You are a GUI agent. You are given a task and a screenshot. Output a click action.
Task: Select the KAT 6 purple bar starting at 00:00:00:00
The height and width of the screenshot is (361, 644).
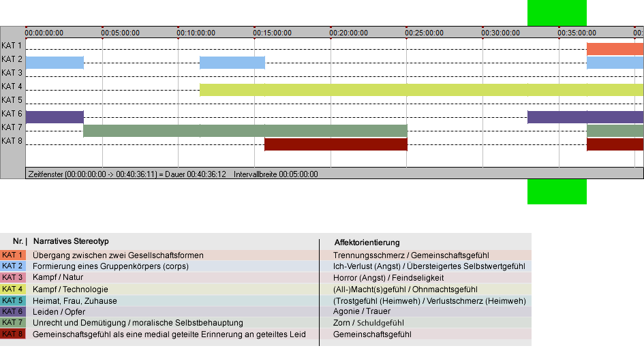55,117
